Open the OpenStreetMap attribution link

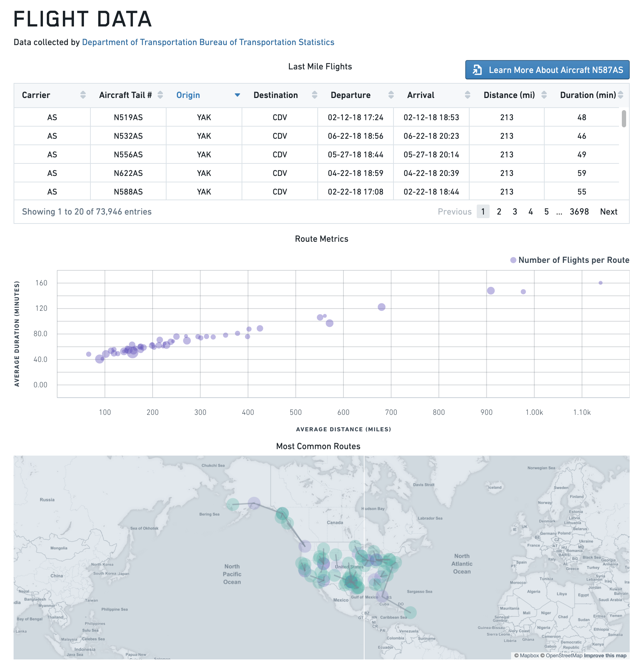pos(561,655)
